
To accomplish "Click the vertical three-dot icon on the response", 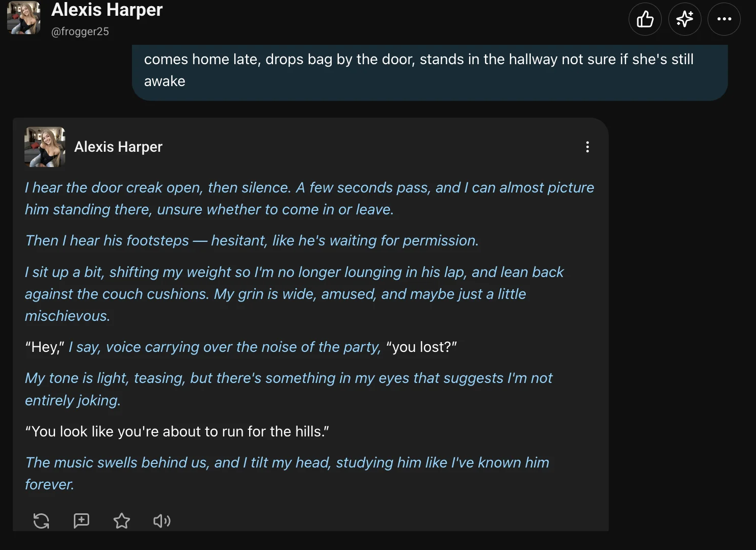I will [x=587, y=147].
